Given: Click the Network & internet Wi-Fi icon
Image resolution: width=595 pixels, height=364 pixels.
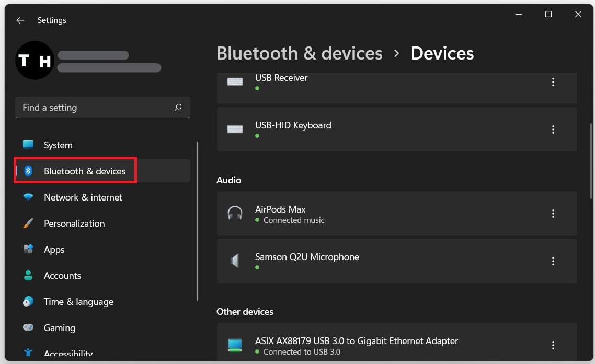Looking at the screenshot, I should coord(28,197).
